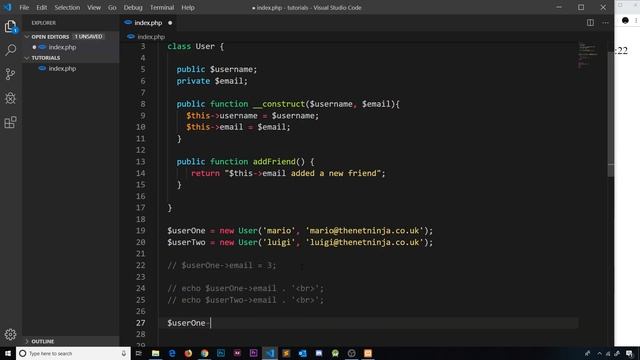Click addFriend function name on line 13
Image resolution: width=640 pixels, height=360 pixels.
click(274, 162)
